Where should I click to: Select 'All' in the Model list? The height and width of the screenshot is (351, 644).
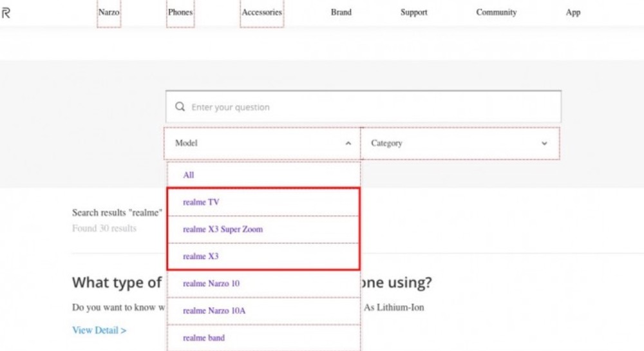coord(189,175)
